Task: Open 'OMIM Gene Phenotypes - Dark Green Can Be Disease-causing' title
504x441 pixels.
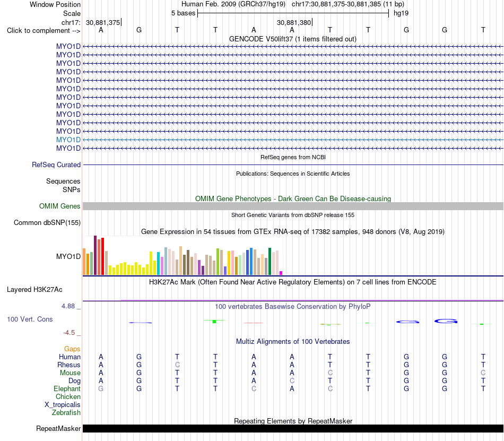Action: tap(293, 198)
